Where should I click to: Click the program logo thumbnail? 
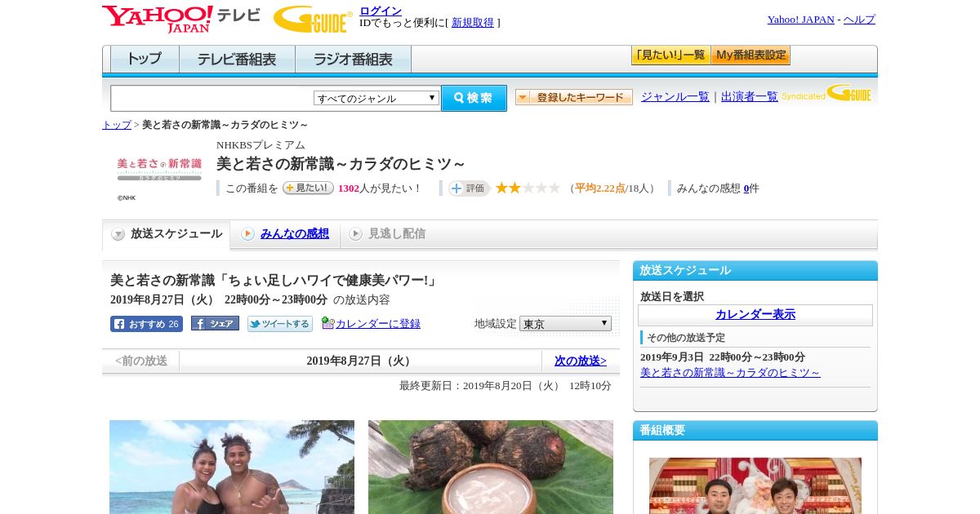159,170
